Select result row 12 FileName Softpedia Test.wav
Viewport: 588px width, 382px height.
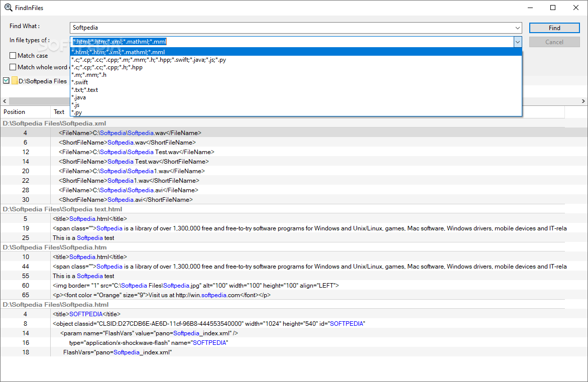(294, 152)
